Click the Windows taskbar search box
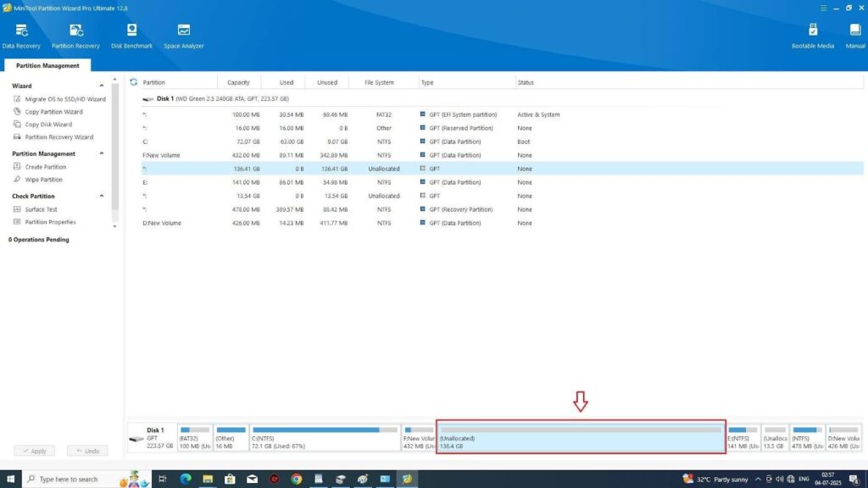The height and width of the screenshot is (488, 868). (x=71, y=479)
